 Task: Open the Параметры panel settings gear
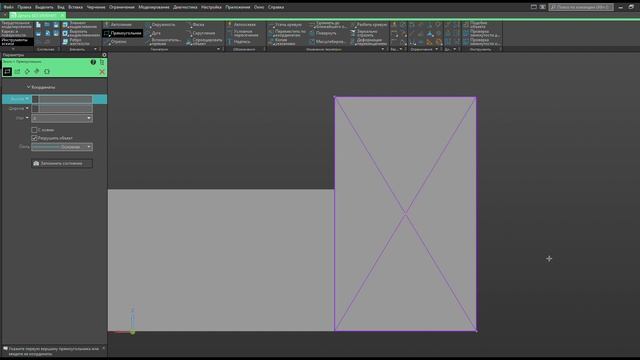coord(104,55)
